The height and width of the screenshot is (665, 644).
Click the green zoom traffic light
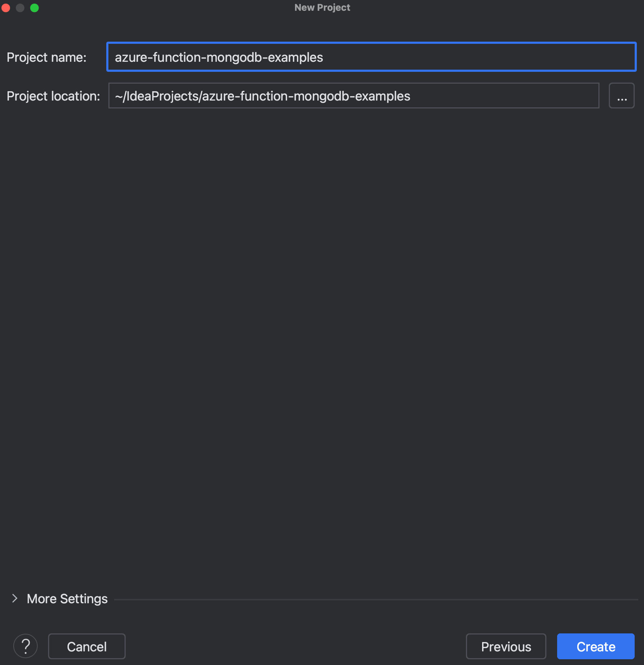click(34, 8)
